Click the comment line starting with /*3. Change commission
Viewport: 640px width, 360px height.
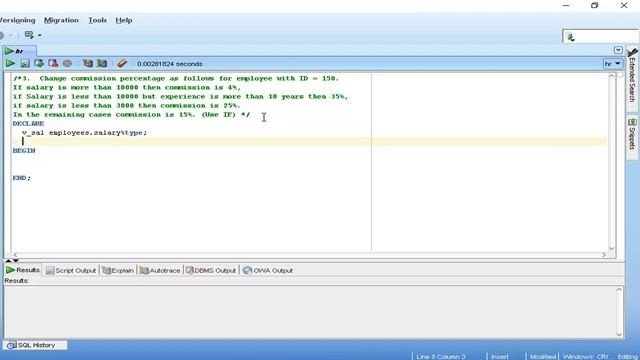(176, 78)
